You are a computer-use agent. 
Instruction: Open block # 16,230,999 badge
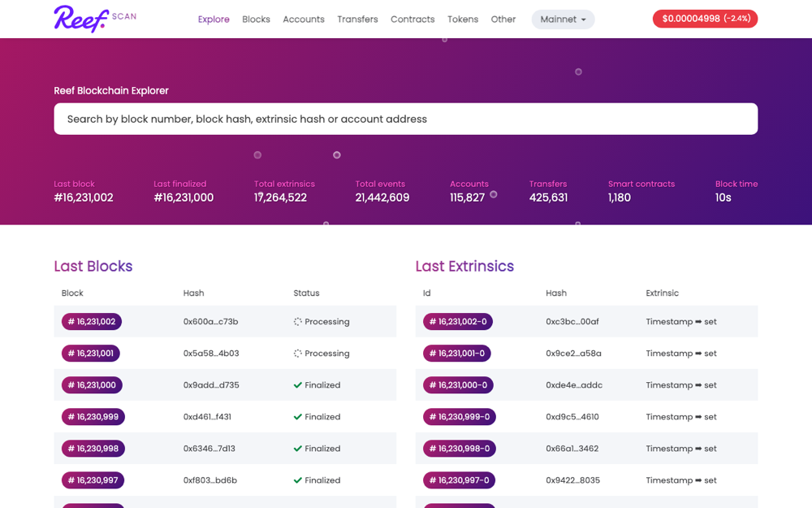tap(93, 417)
